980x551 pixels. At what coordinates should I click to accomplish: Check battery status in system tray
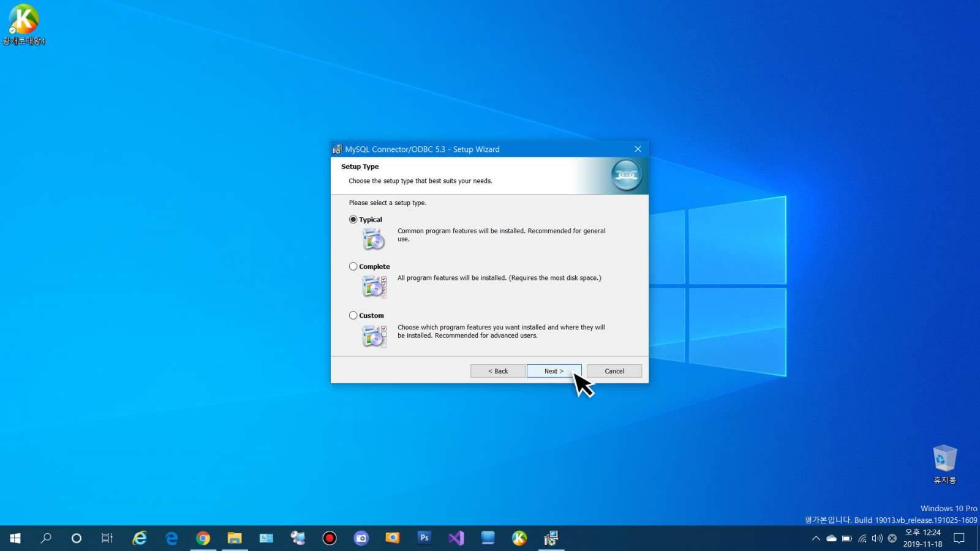[x=846, y=539]
